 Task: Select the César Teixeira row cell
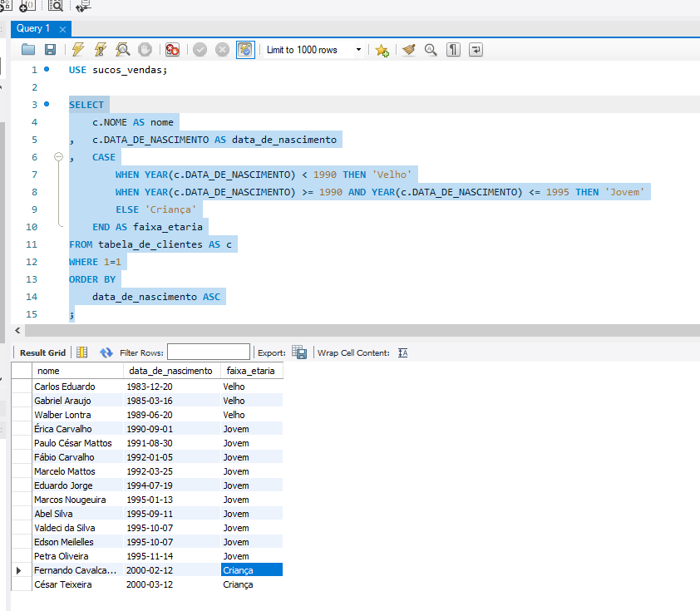point(63,584)
